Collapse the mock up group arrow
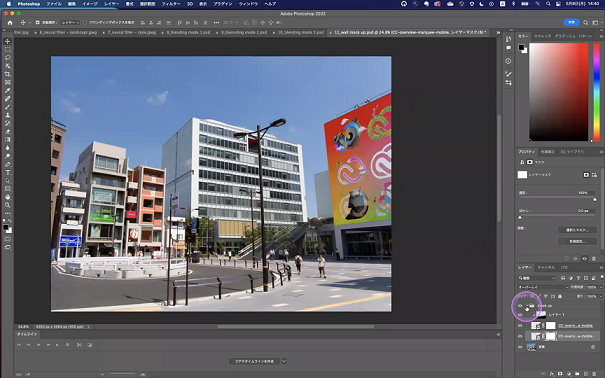 point(527,306)
